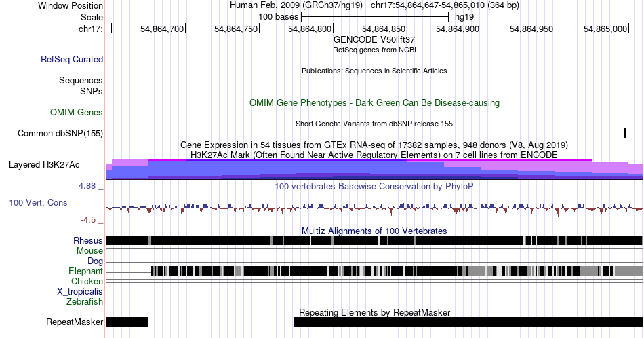Screen dimensions: 644x338
Task: Click the Window Position label
Action: click(71, 5)
